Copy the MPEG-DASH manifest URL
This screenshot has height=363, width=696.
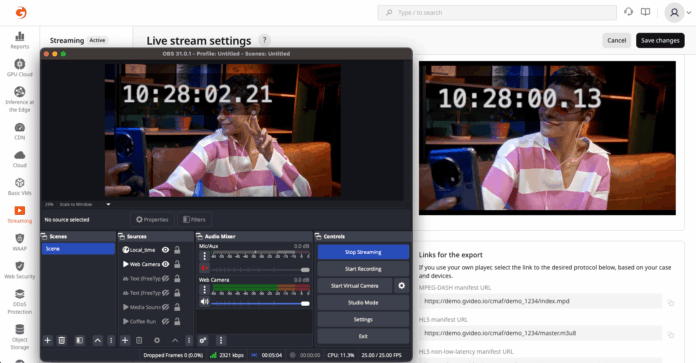[671, 303]
